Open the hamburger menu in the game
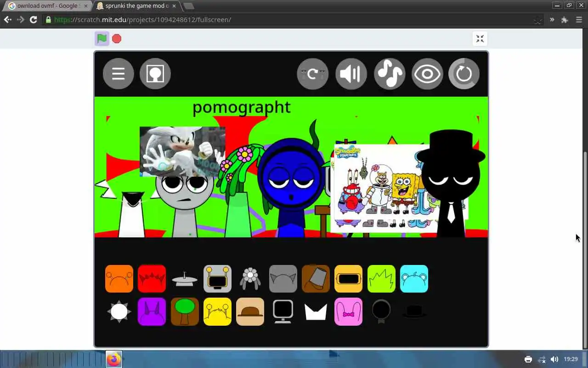Image resolution: width=588 pixels, height=368 pixels. [x=119, y=74]
